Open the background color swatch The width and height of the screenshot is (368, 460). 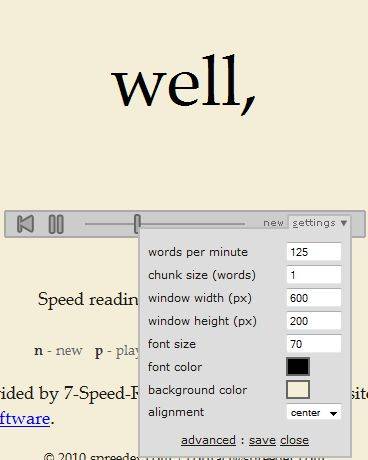298,390
